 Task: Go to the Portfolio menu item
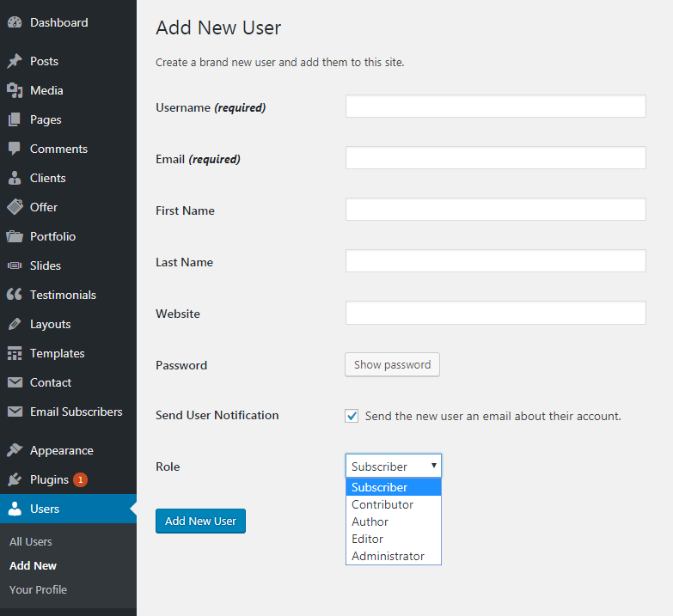coord(68,236)
